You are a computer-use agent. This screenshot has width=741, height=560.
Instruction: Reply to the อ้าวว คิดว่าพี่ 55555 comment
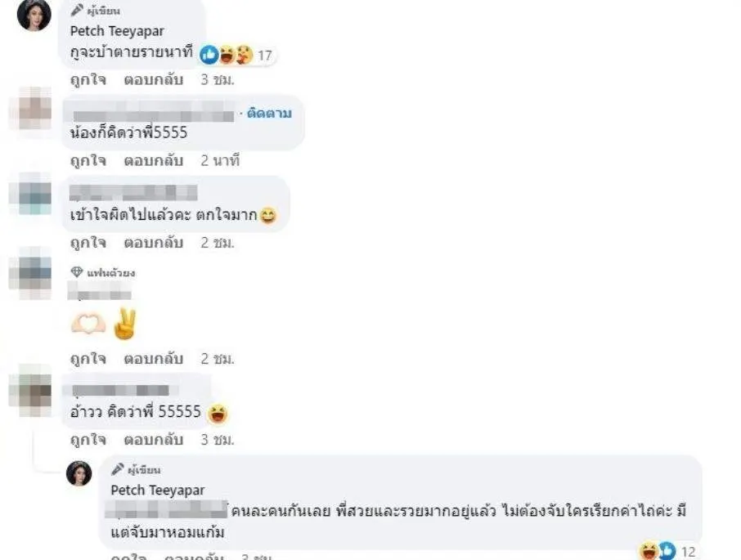click(x=153, y=440)
